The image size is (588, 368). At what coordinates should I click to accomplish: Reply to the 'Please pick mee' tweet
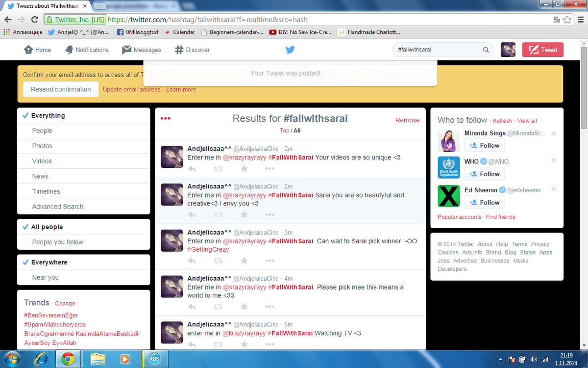coord(192,307)
